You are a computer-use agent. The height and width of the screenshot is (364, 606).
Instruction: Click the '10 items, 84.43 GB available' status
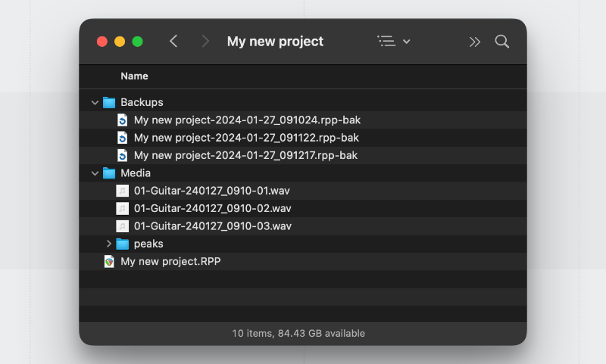point(298,334)
